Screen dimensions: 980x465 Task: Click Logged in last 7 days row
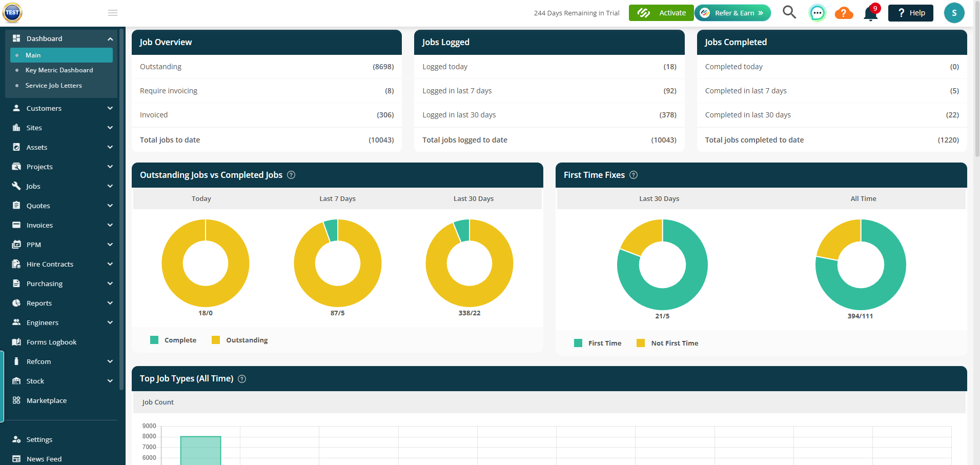click(549, 91)
